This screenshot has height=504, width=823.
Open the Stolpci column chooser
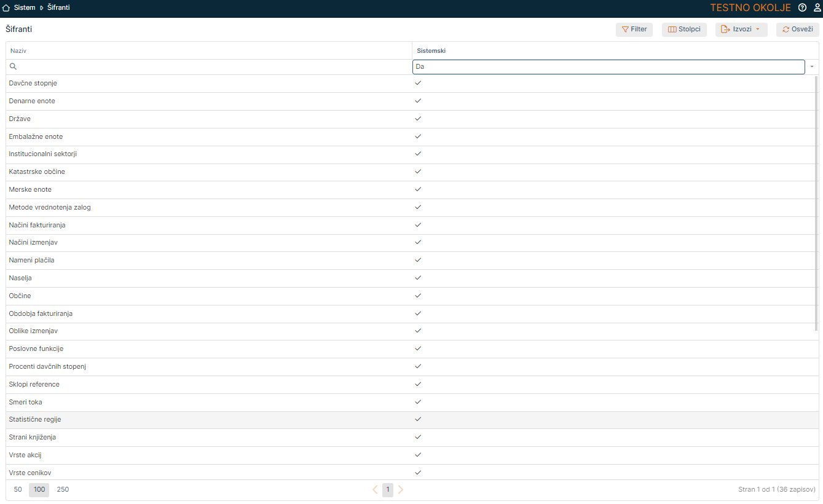(x=684, y=30)
